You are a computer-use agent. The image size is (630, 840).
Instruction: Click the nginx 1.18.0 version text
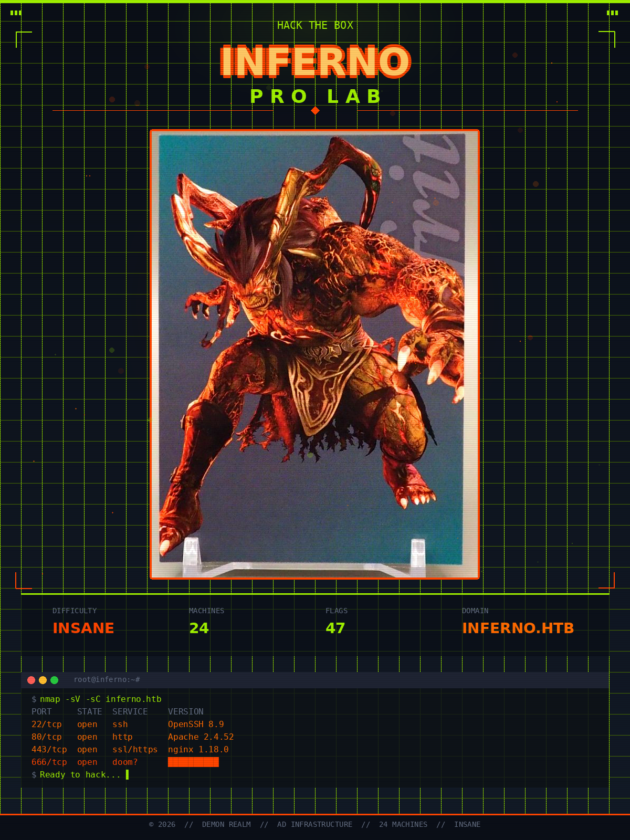[198, 749]
